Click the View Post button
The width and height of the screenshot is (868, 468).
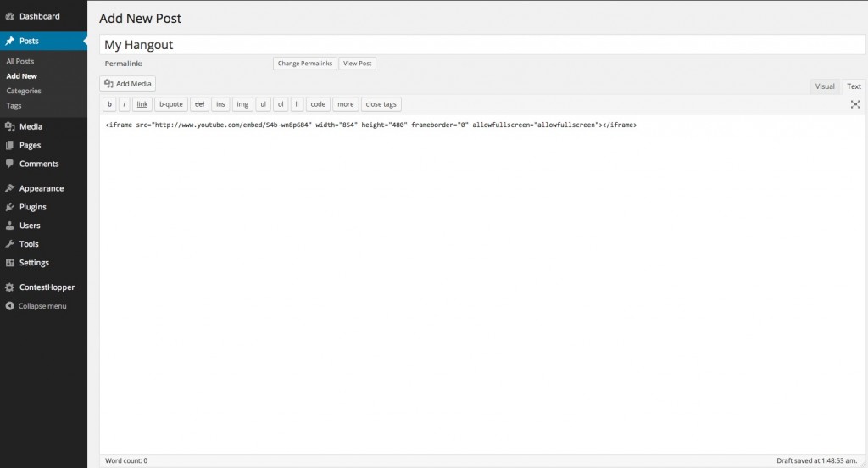(x=357, y=64)
